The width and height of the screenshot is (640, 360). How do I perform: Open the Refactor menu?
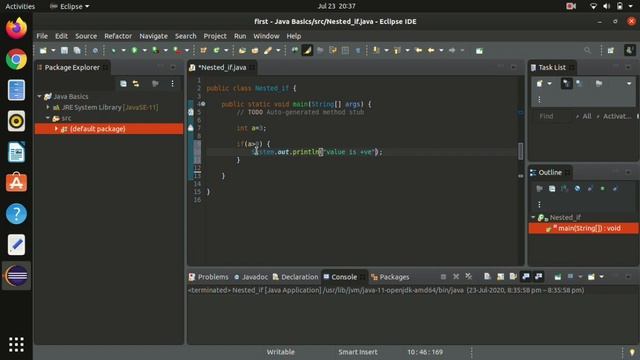pyautogui.click(x=118, y=36)
